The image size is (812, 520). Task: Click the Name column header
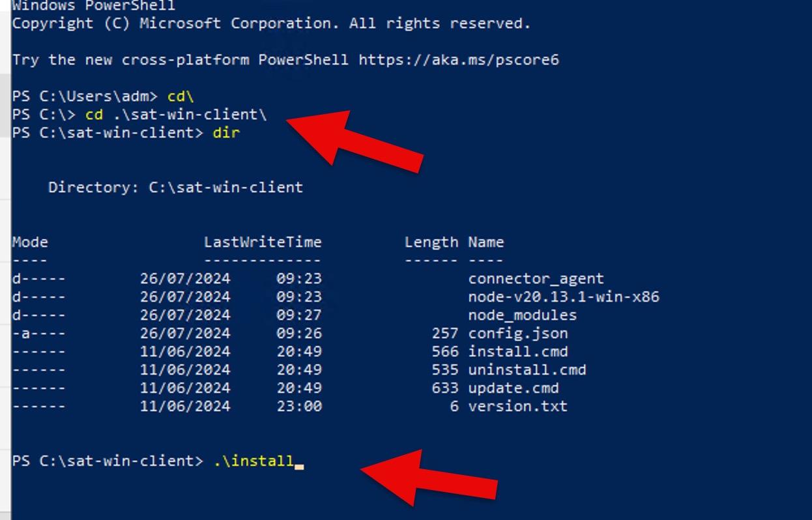coord(486,242)
